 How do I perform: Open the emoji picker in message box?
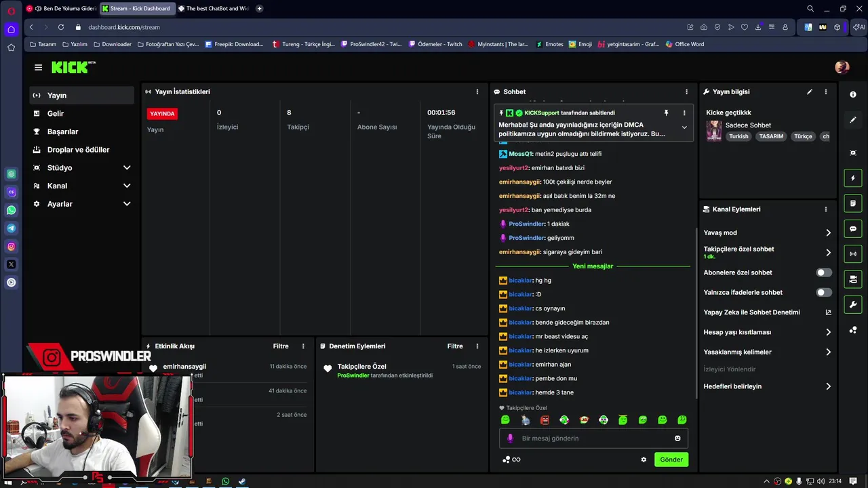[x=677, y=439]
